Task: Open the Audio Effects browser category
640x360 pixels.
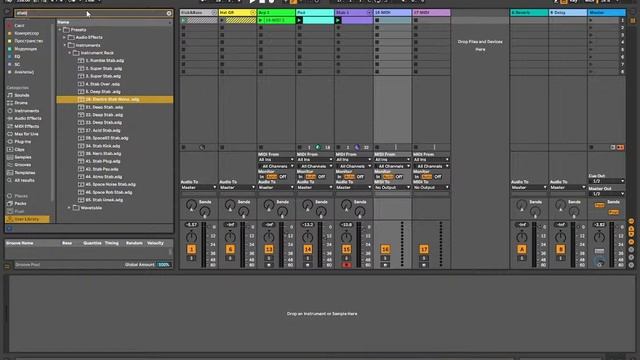Action: coord(28,118)
